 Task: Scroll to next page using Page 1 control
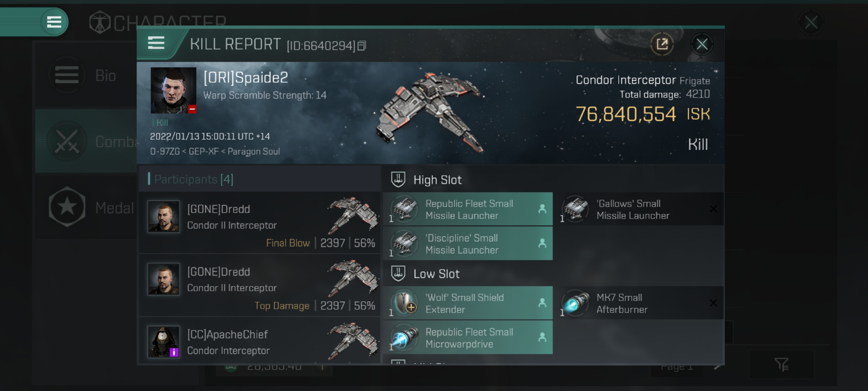[718, 365]
